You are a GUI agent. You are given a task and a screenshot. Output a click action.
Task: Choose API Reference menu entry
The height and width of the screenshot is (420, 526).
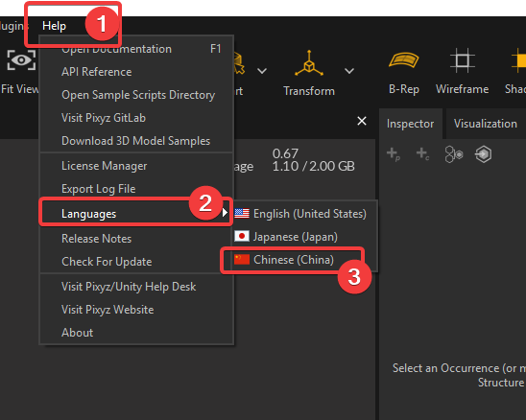click(136, 72)
